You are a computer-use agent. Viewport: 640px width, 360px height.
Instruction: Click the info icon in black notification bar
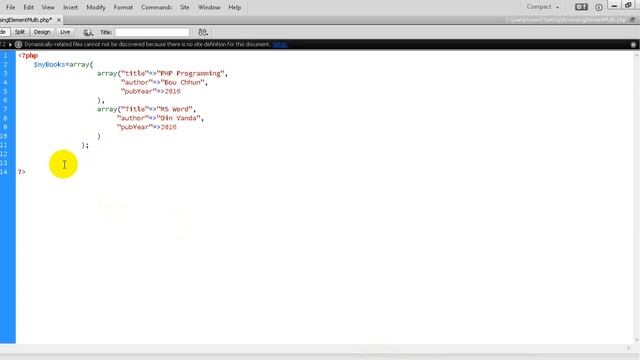19,44
